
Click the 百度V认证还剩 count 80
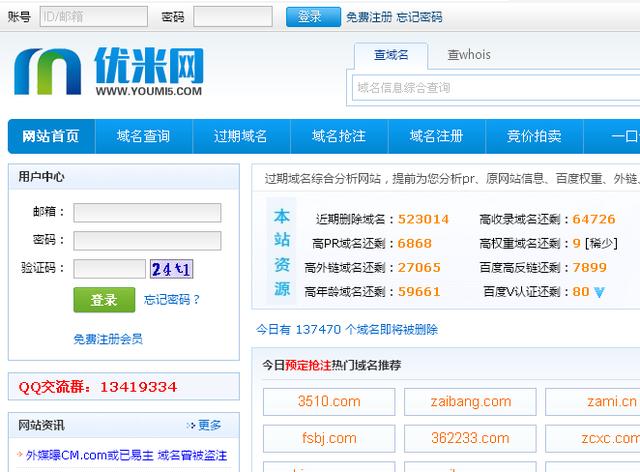click(581, 292)
